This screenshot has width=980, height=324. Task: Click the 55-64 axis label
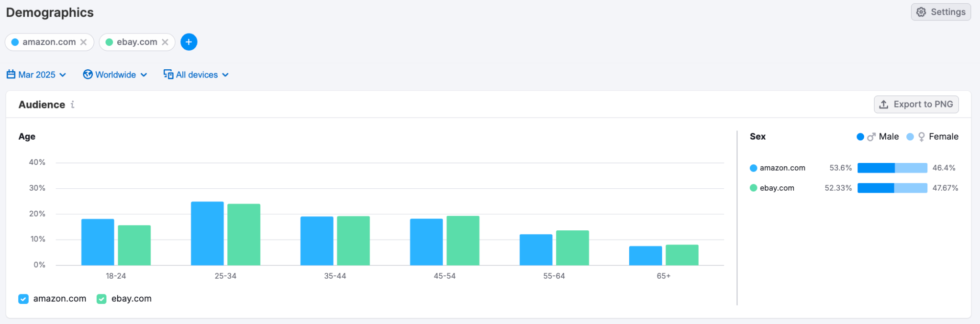[x=554, y=276]
